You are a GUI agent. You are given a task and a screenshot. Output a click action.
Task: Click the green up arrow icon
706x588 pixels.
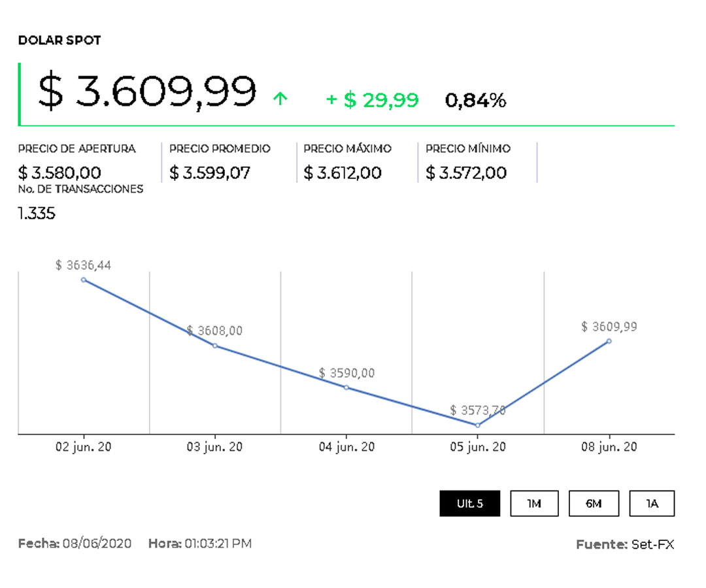280,99
